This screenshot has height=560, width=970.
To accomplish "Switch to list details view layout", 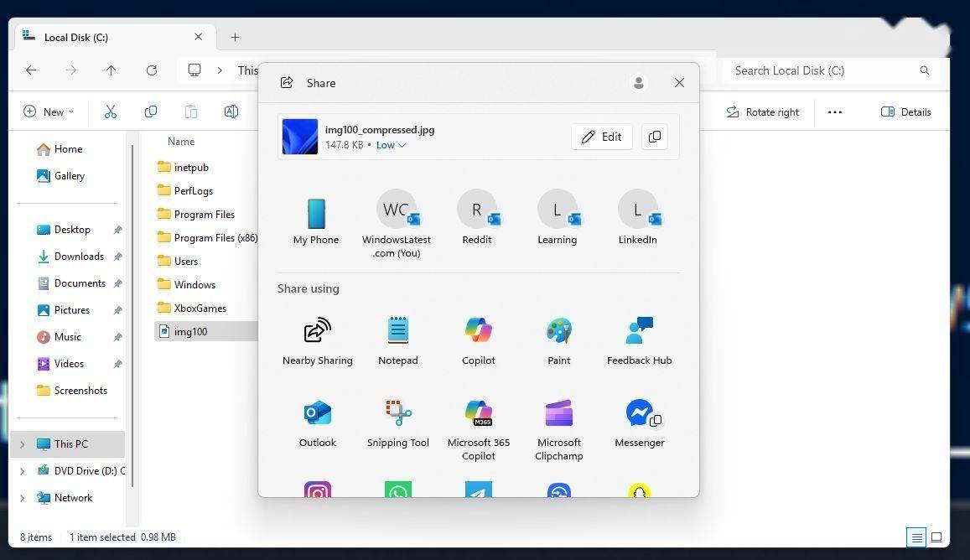I will click(x=917, y=537).
